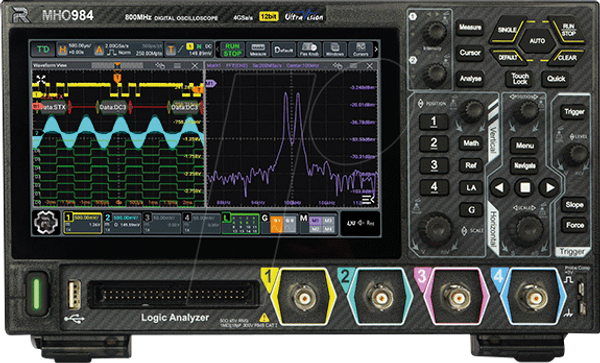
Task: Open the acquisition A settings label
Action: 99,50
